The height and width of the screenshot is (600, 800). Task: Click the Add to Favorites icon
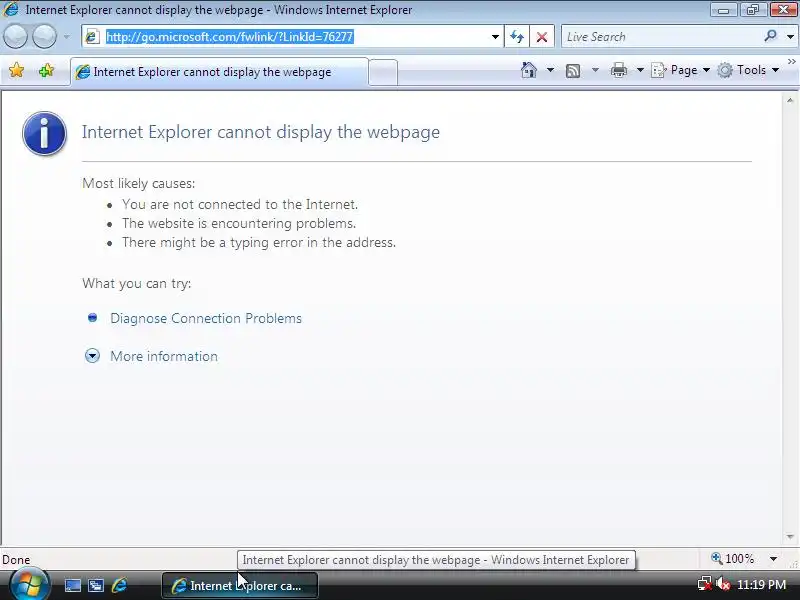pyautogui.click(x=46, y=70)
